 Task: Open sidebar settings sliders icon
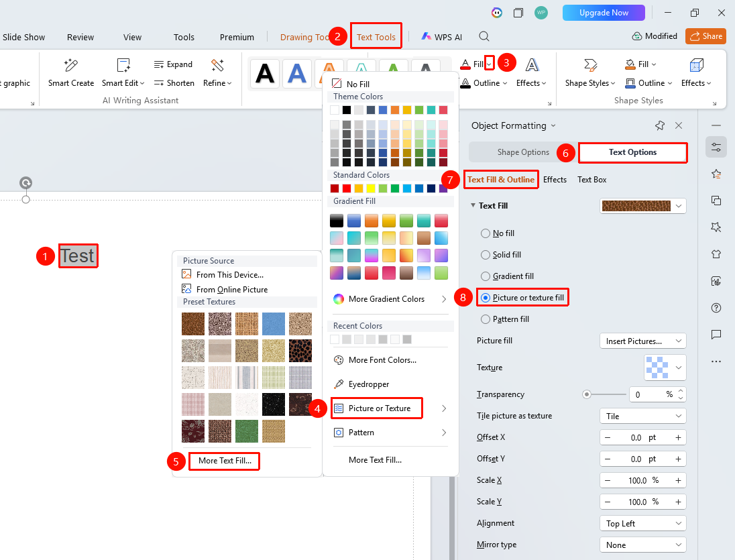pos(716,147)
